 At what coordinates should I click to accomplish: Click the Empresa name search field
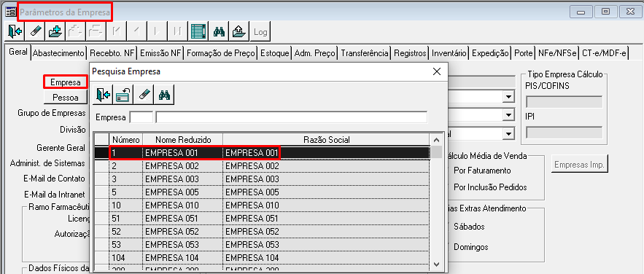[292, 117]
